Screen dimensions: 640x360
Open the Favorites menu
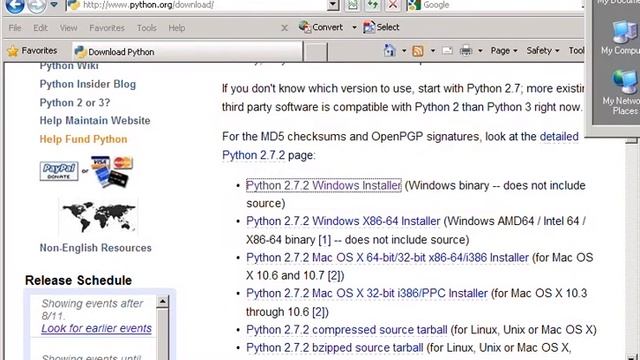point(107,28)
